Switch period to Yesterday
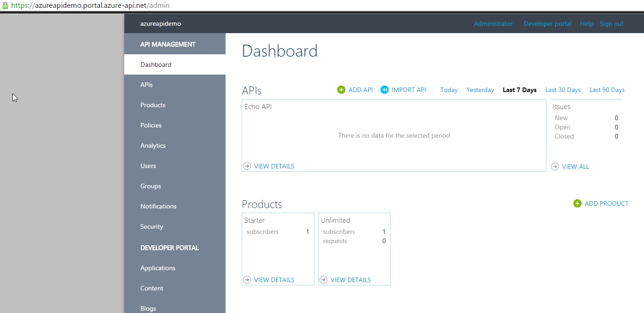Image resolution: width=644 pixels, height=313 pixels. [x=480, y=90]
